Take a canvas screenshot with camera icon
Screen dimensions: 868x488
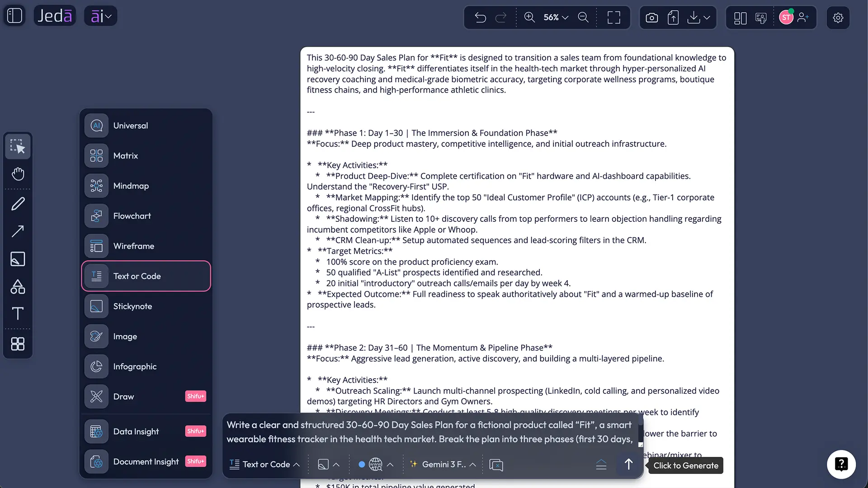tap(651, 18)
